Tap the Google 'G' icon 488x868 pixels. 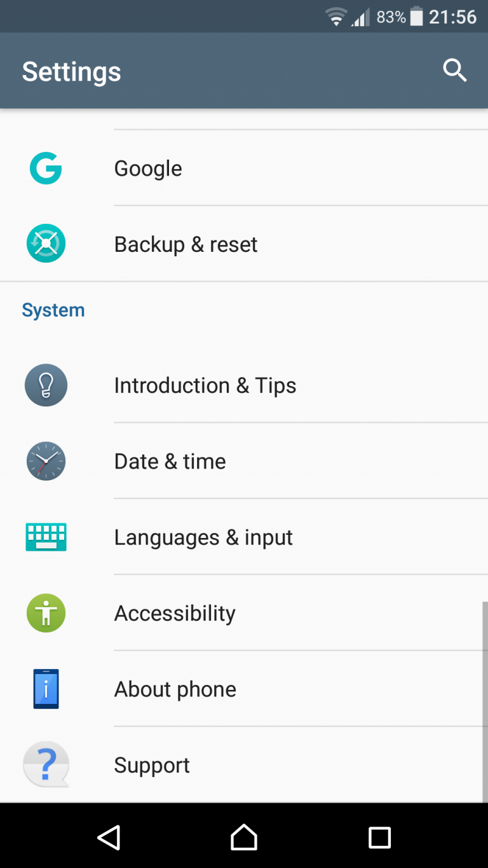pos(46,169)
